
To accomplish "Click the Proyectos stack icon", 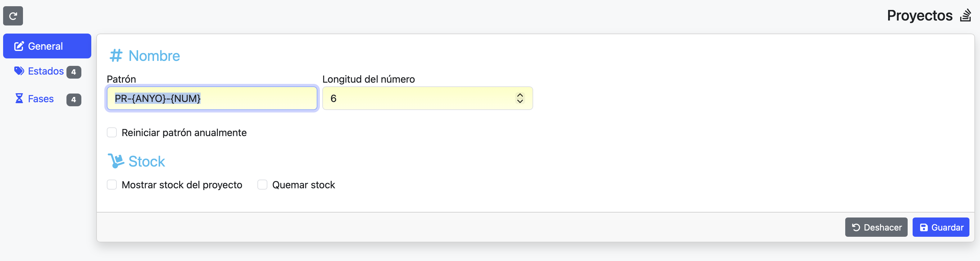I will tap(965, 16).
